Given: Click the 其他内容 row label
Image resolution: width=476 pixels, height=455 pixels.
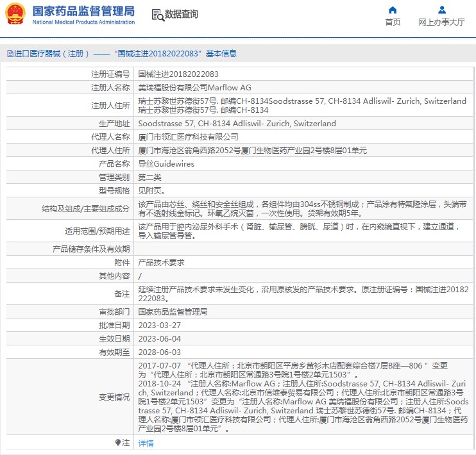Looking at the screenshot, I should point(114,276).
